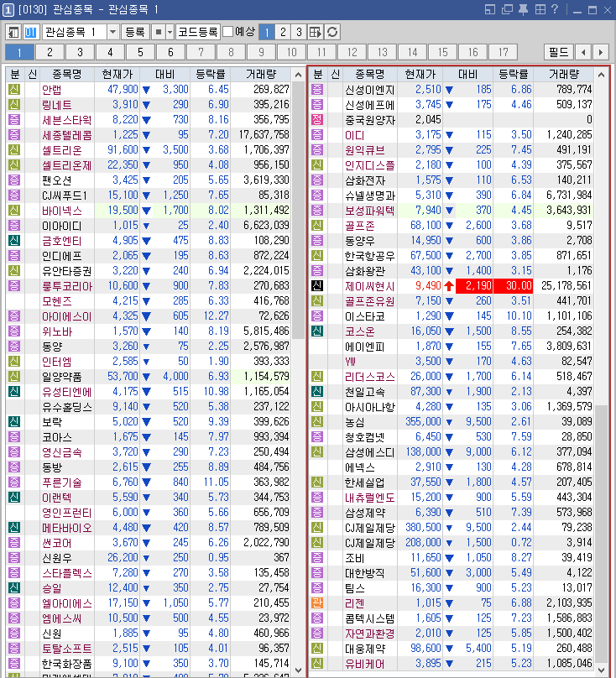Click the red 30.00 cell
The image size is (616, 678).
[x=514, y=286]
